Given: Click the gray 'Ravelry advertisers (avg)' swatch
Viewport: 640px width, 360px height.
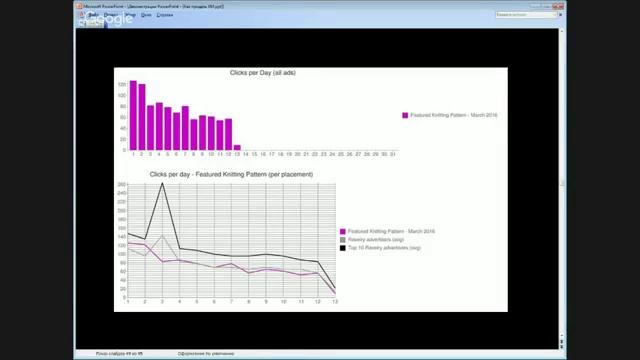Looking at the screenshot, I should (342, 240).
